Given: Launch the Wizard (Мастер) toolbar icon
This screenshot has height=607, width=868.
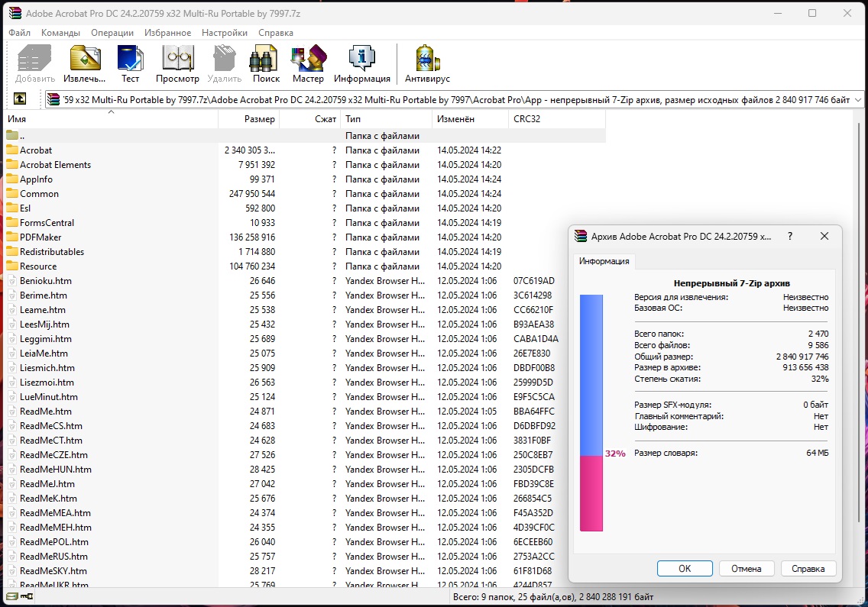Looking at the screenshot, I should 308,60.
